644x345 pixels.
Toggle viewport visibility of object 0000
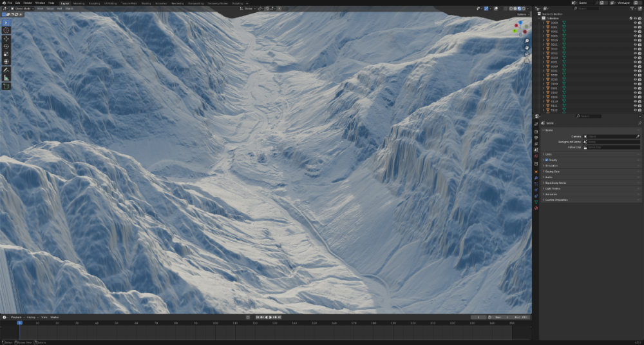[x=634, y=22]
